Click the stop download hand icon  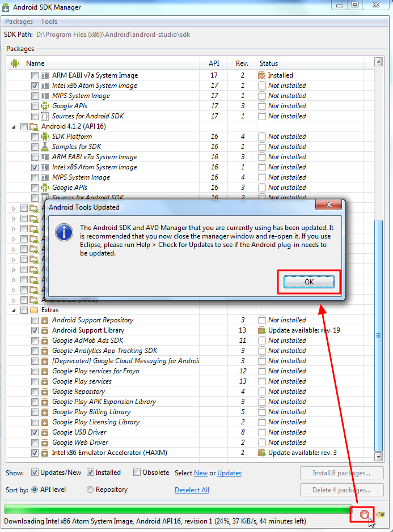click(x=364, y=514)
